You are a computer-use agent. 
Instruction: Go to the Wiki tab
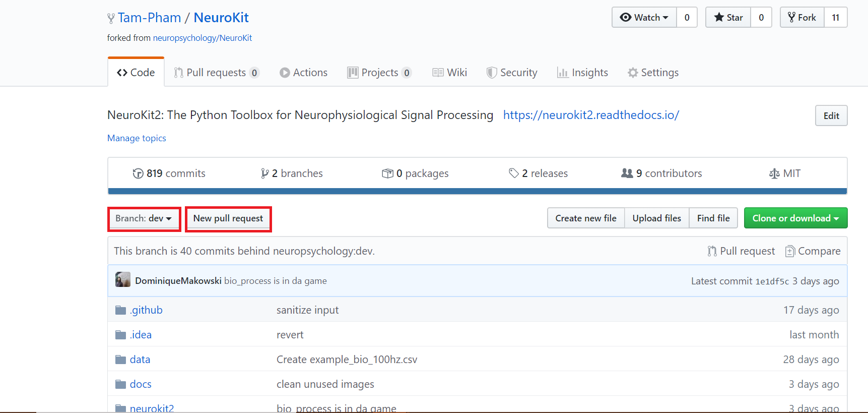coord(450,73)
